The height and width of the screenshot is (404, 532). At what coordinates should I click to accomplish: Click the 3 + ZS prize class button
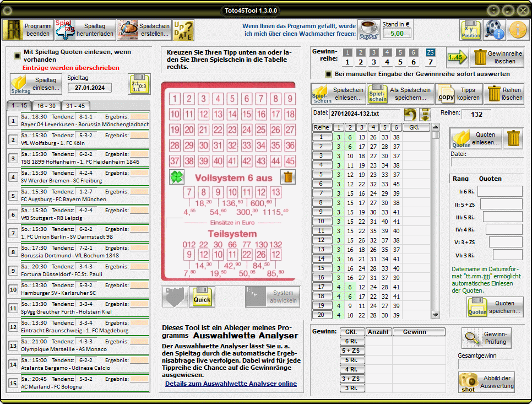pos(352,379)
